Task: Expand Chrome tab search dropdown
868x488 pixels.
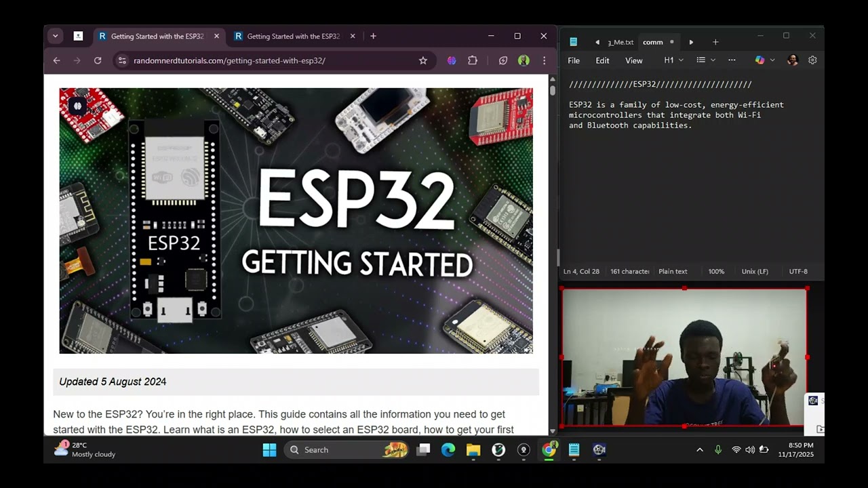Action: 56,36
